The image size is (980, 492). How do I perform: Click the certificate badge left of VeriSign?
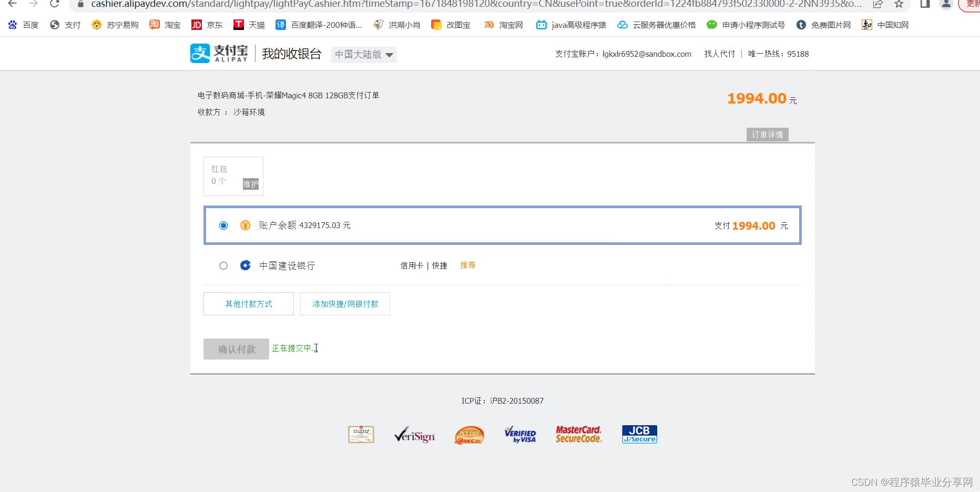(x=361, y=435)
